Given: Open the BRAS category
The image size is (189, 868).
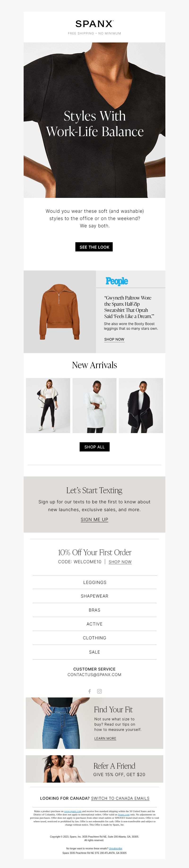Looking at the screenshot, I should tap(94, 610).
